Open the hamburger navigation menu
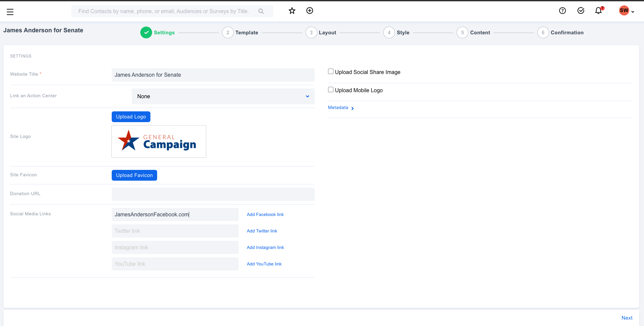 tap(10, 12)
